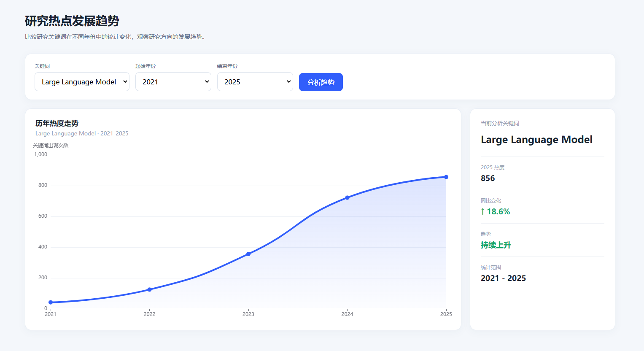Open the 关键词 Large Language Model dropdown

click(x=82, y=82)
